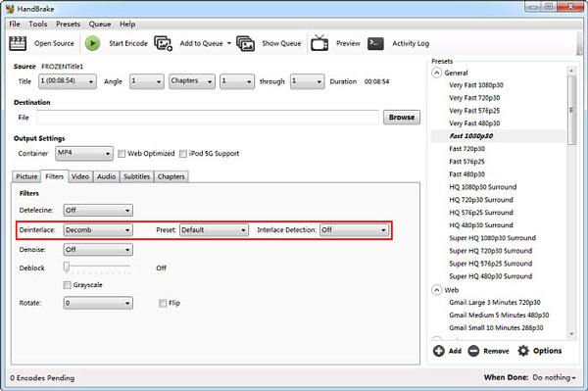This screenshot has height=391, width=588.
Task: Click the Add preset plus icon
Action: point(439,351)
